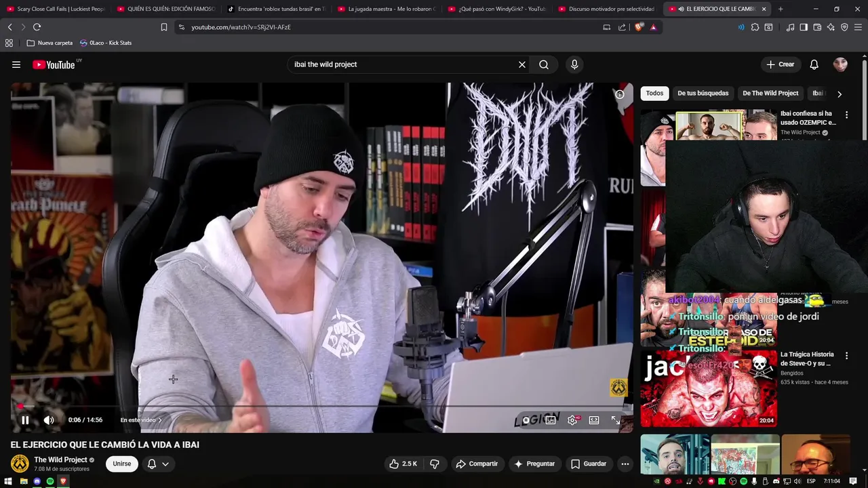Screen dimensions: 868x488
Task: Open video settings gear
Action: coord(572,420)
